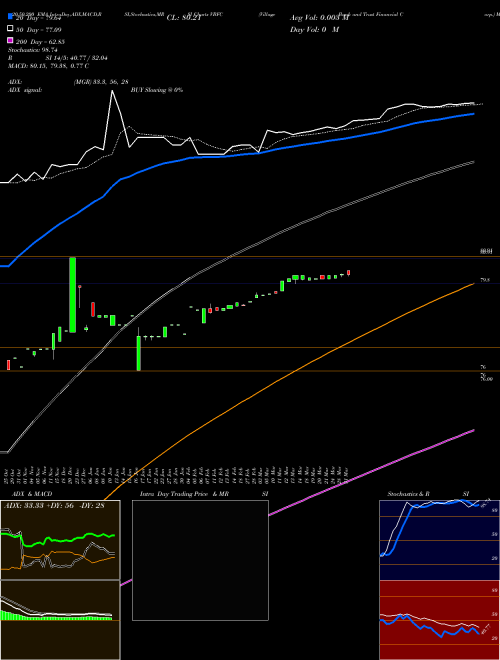Click the 'ADX signal:' label
This screenshot has height=660, width=500.
pyautogui.click(x=25, y=90)
